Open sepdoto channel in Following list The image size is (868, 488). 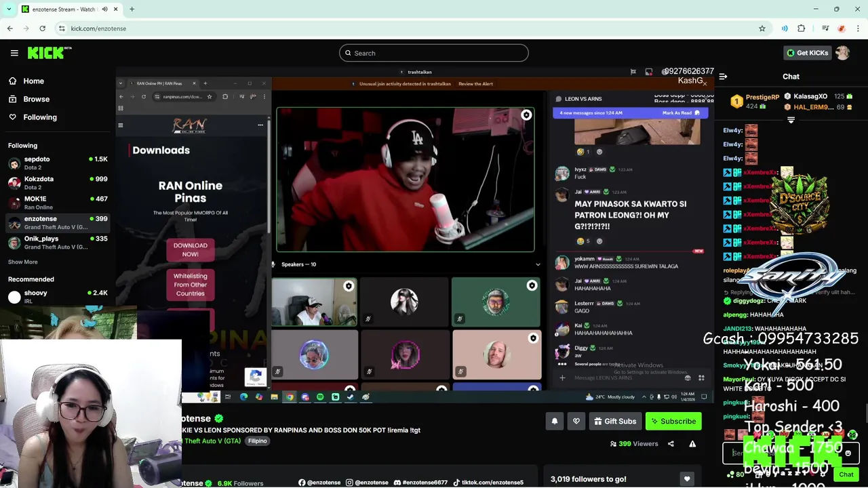58,163
